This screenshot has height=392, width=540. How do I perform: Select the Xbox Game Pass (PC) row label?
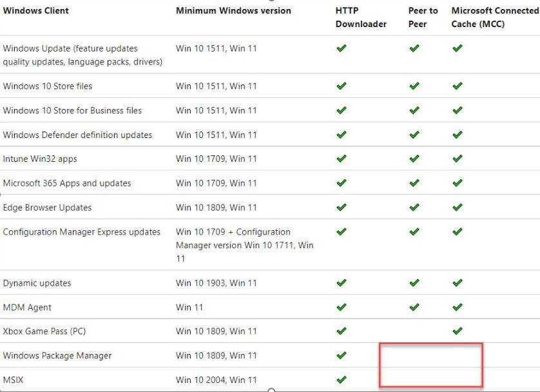(x=44, y=331)
